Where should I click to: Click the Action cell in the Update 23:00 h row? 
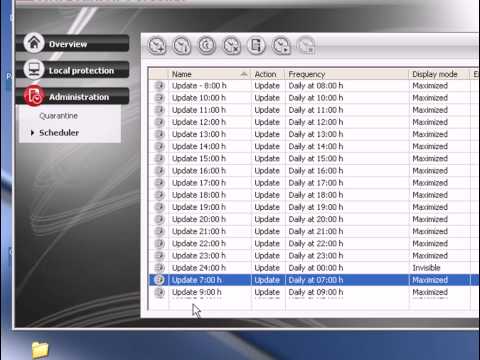pyautogui.click(x=267, y=256)
